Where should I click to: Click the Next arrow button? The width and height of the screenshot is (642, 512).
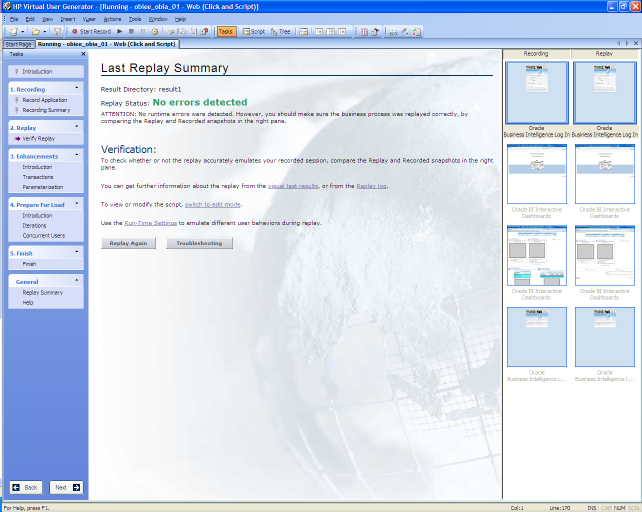click(x=66, y=487)
